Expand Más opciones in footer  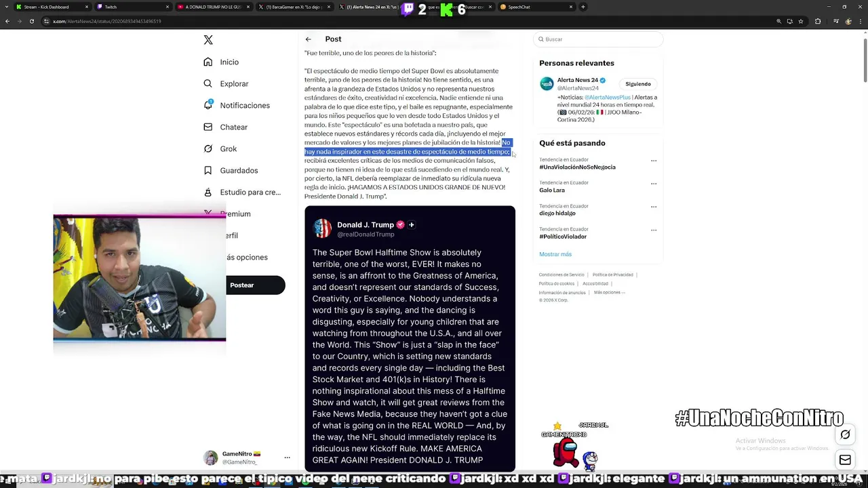[x=610, y=292]
